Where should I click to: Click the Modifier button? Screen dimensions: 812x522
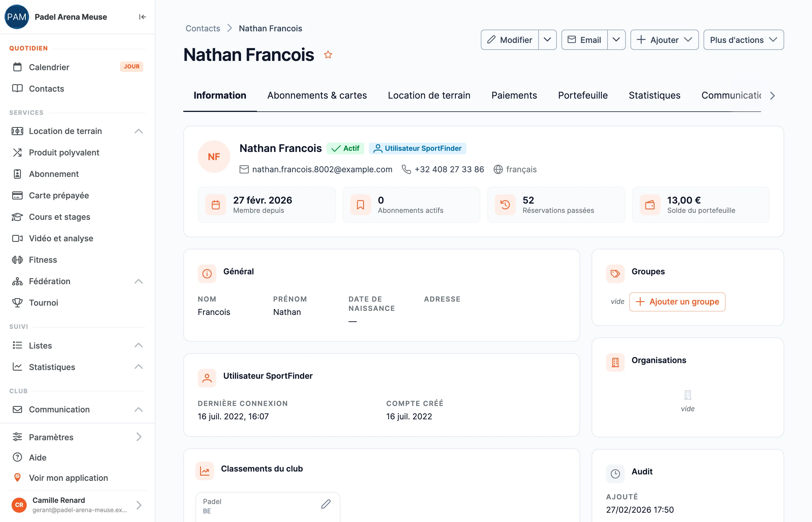pos(510,40)
